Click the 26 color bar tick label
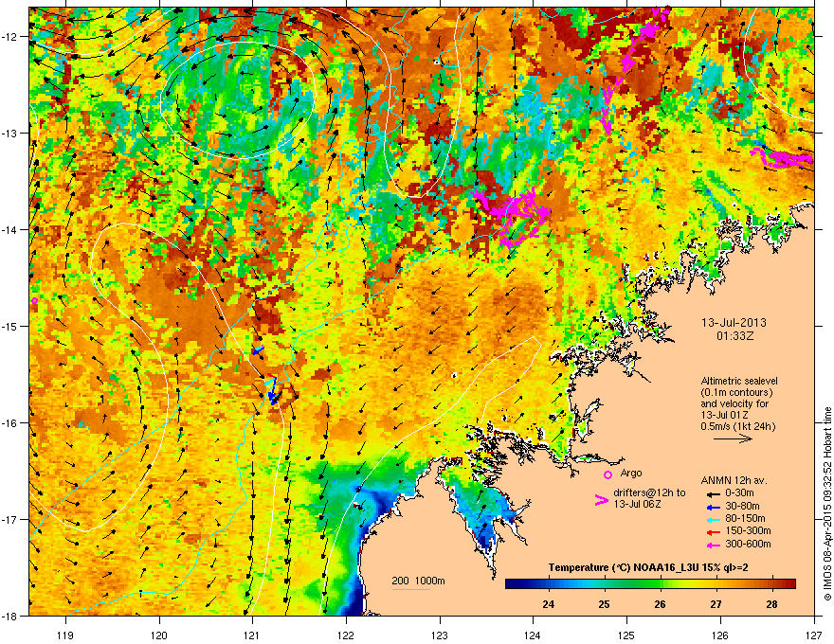 pyautogui.click(x=660, y=604)
